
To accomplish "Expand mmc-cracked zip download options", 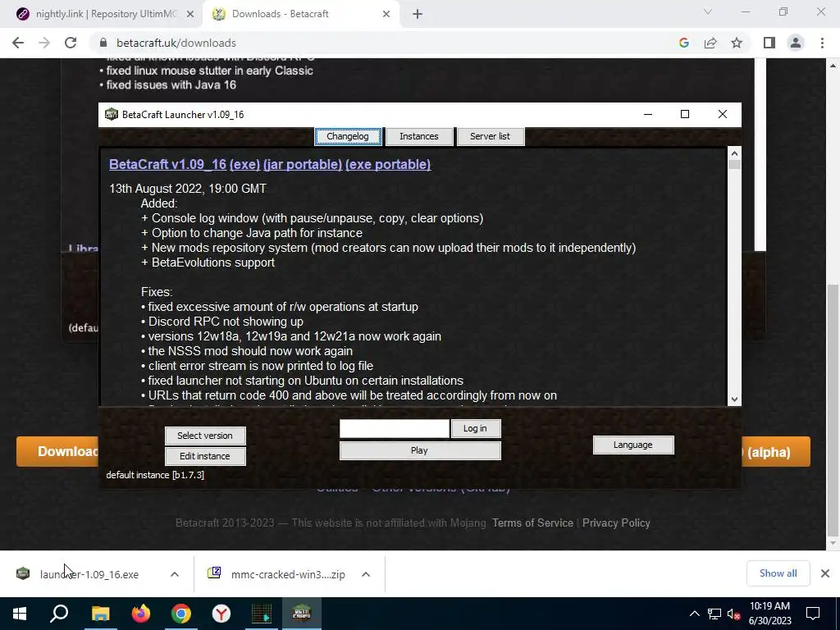I will (x=366, y=574).
